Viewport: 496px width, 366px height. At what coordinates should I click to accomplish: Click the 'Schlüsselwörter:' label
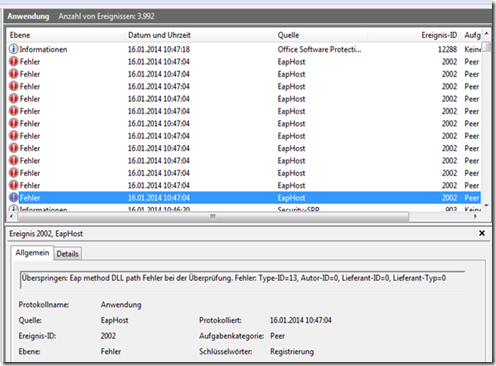[x=225, y=352]
